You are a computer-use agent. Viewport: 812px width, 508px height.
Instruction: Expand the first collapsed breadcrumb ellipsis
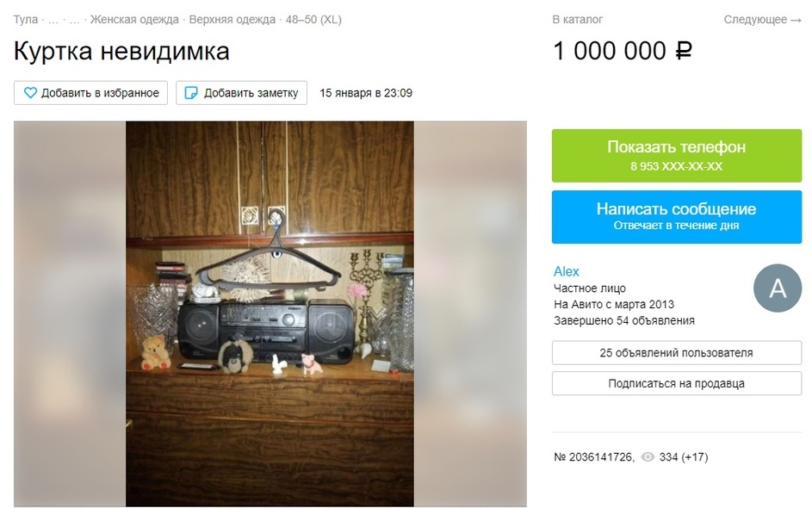53,20
